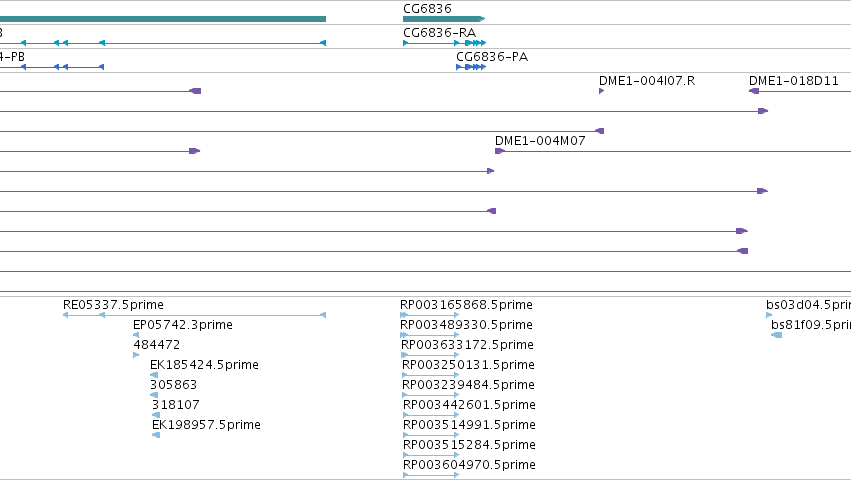Click the RP003165868.5prime EST label
The height and width of the screenshot is (480, 851).
point(466,305)
